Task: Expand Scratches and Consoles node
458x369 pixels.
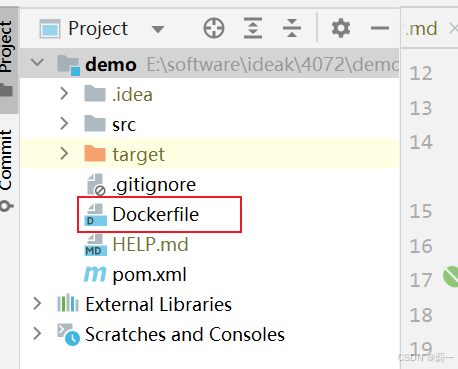Action: click(37, 334)
